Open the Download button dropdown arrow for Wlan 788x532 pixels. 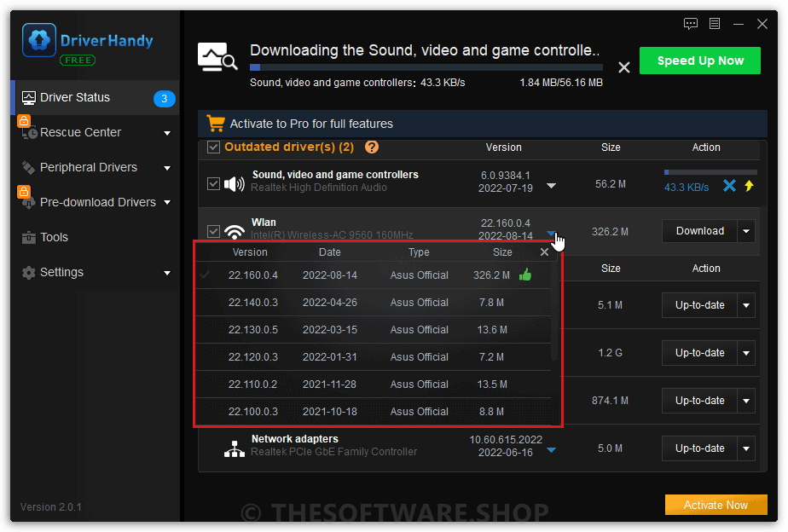pos(746,231)
